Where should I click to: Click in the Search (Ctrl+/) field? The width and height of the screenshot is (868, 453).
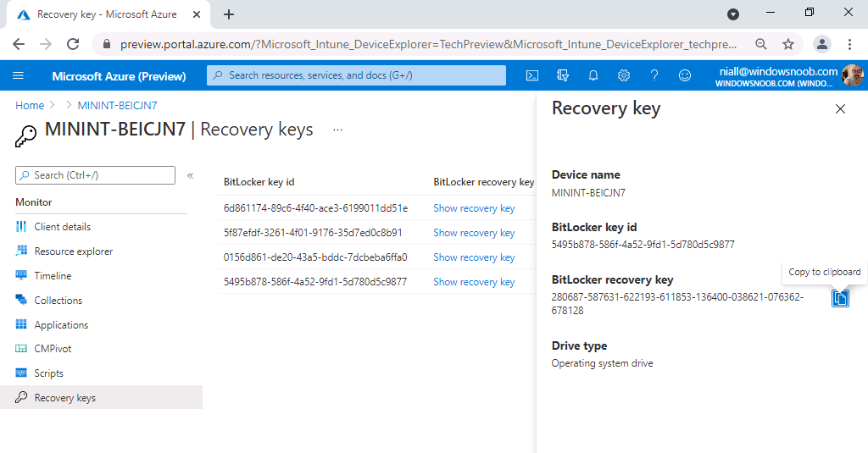tap(95, 175)
